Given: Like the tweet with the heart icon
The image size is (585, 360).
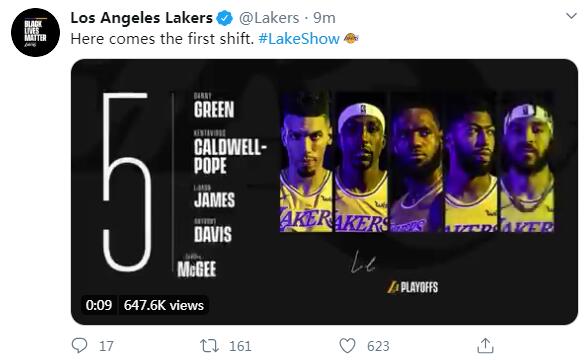Looking at the screenshot, I should (347, 345).
